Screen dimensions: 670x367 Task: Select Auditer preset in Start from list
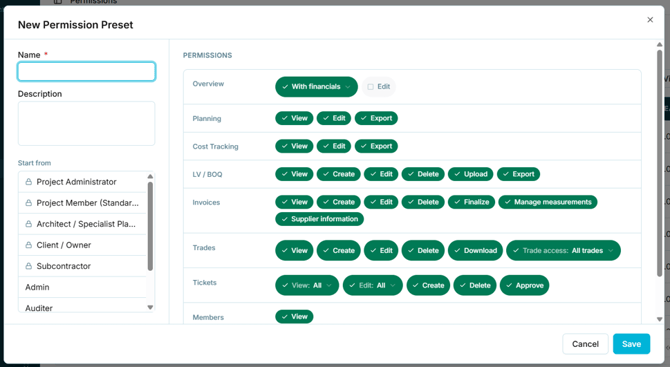click(82, 306)
